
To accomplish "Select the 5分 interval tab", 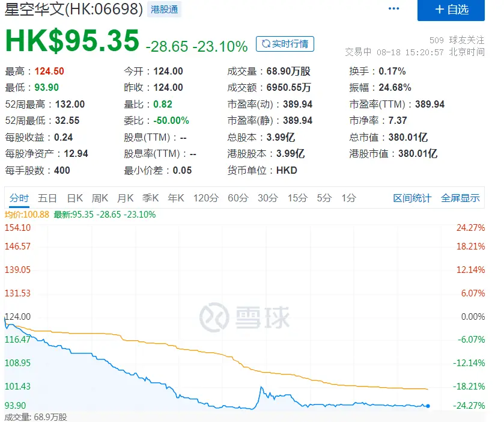I will 324,198.
